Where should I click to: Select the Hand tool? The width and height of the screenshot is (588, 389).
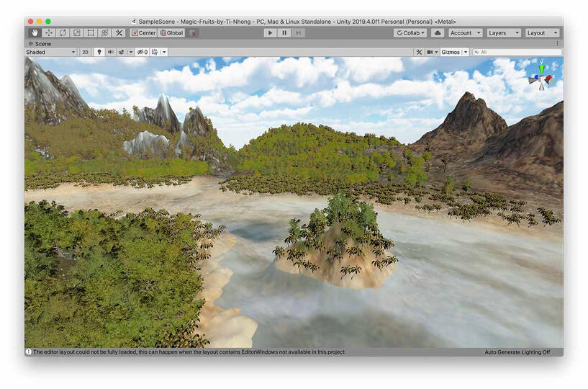(35, 33)
